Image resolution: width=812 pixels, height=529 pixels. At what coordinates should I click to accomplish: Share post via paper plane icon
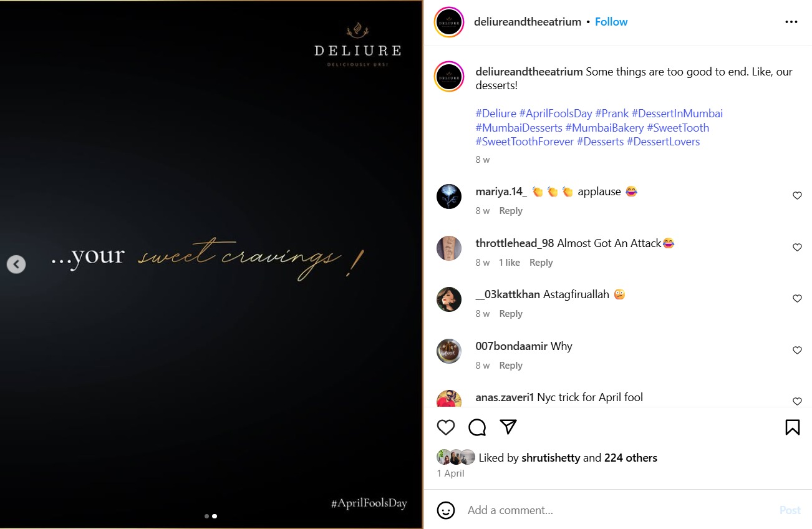(x=509, y=427)
